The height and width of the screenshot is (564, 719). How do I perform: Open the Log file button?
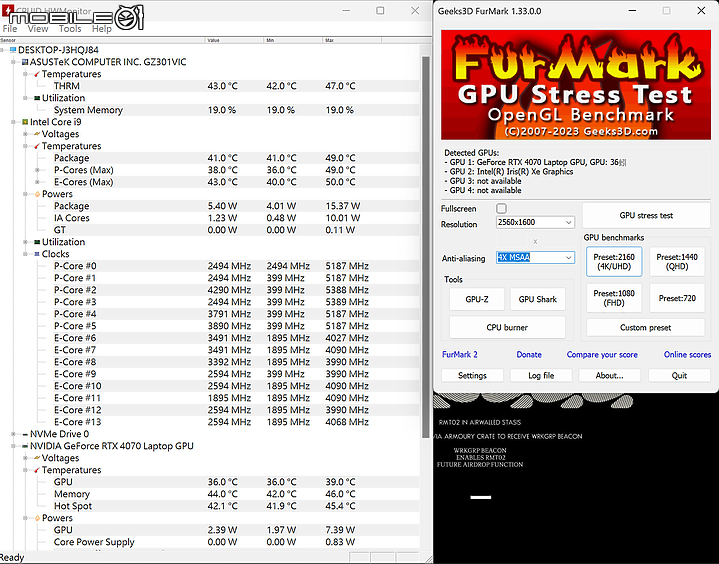pos(541,375)
